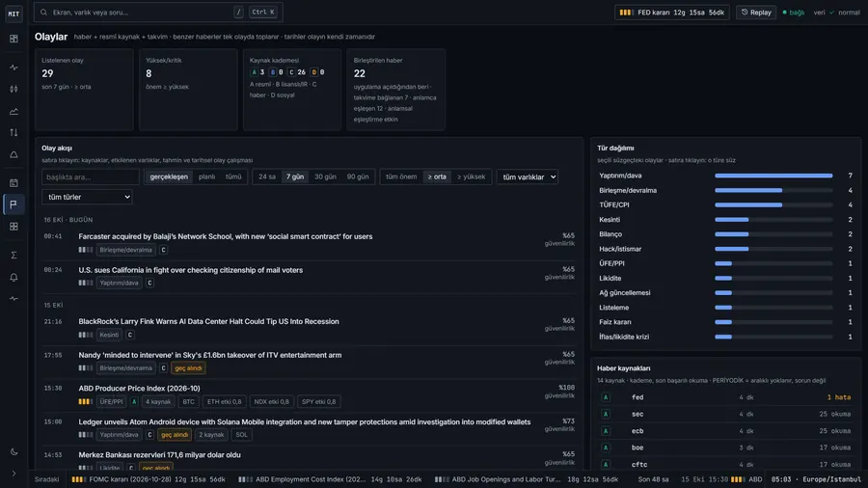Filter by the Hack/istismar type row
The image size is (868, 488).
(725, 249)
